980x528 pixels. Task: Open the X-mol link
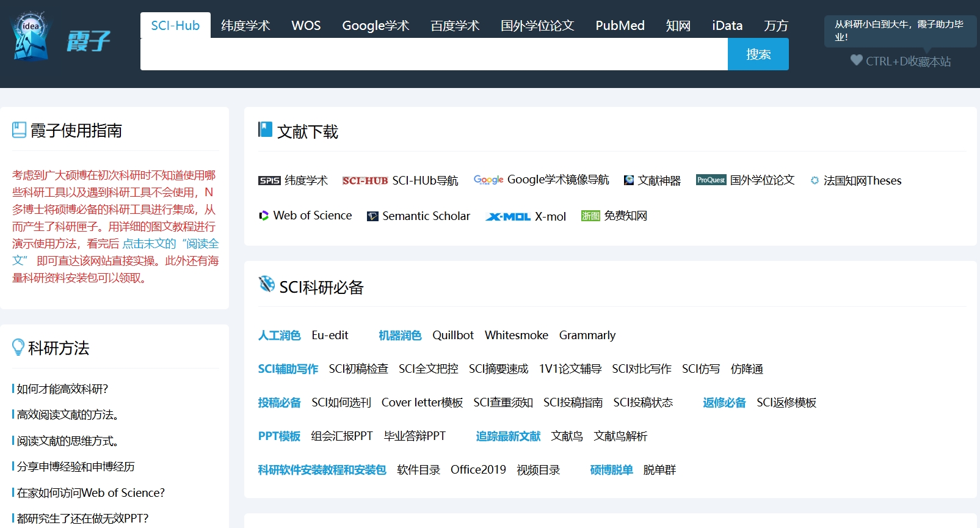point(550,216)
